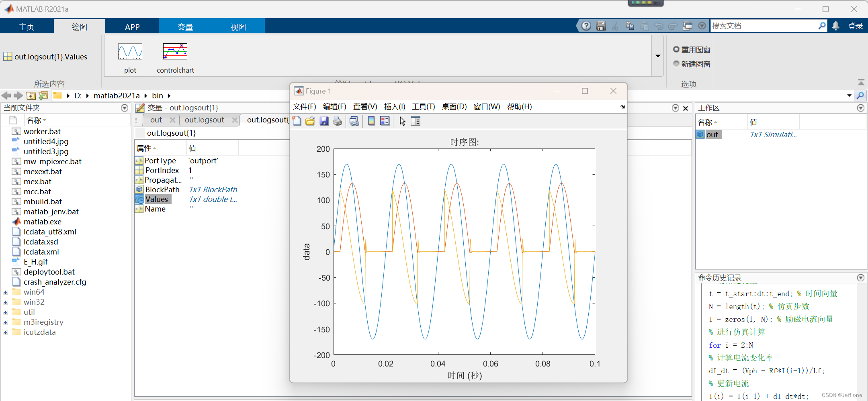Viewport: 868px width, 401px height.
Task: Open address bar path history dropdown
Action: [850, 96]
